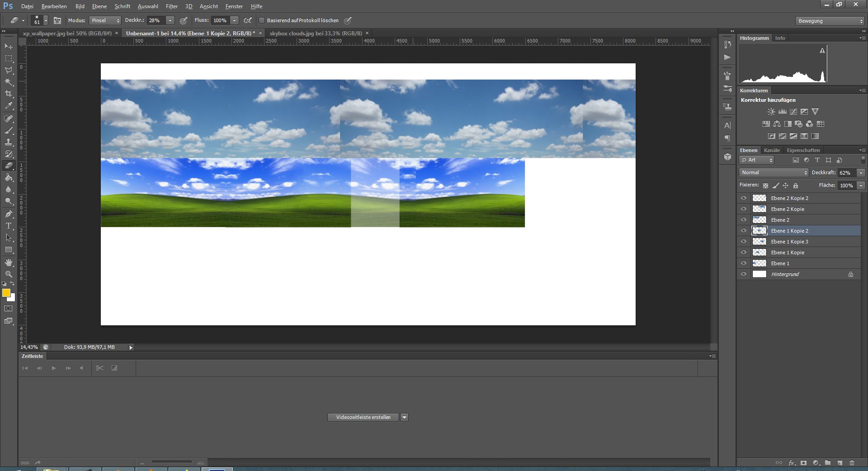The width and height of the screenshot is (868, 471).
Task: Select the Dodge tool
Action: 9,201
